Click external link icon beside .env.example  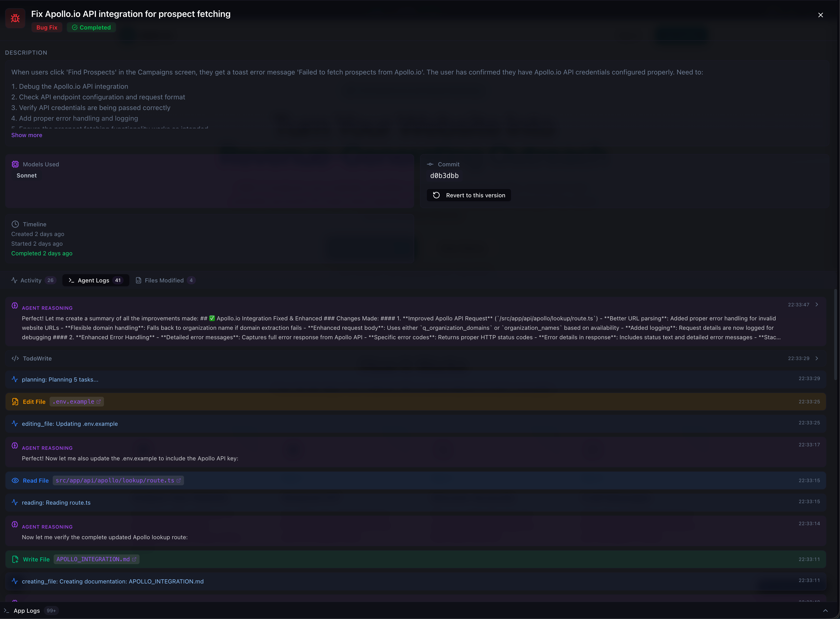click(99, 402)
